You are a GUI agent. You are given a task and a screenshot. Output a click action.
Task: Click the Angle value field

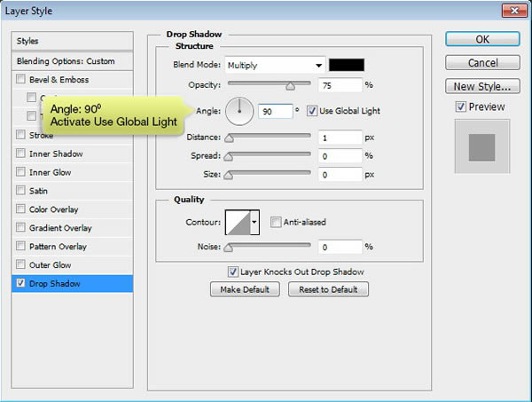click(x=275, y=111)
